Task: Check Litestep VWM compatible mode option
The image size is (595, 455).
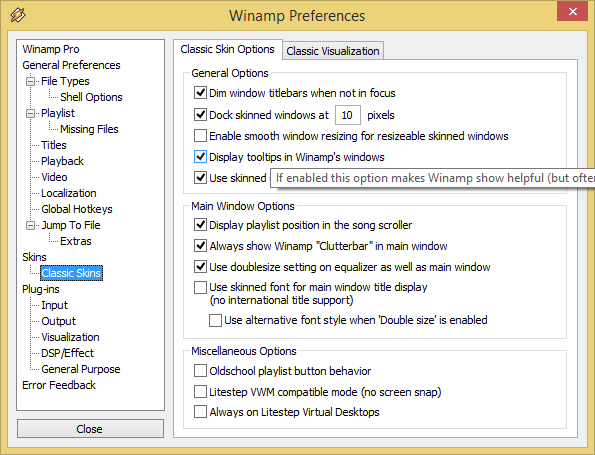Action: pyautogui.click(x=200, y=391)
